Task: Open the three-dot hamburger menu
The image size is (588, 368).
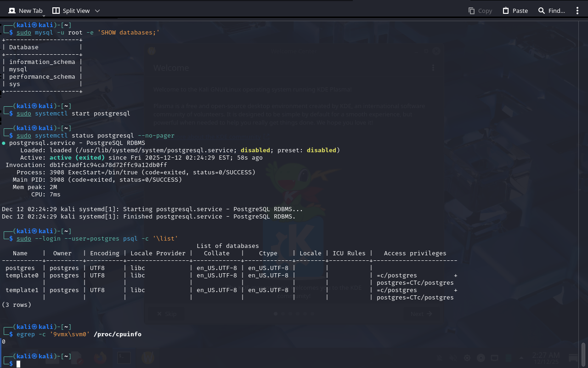Action: coord(577,11)
